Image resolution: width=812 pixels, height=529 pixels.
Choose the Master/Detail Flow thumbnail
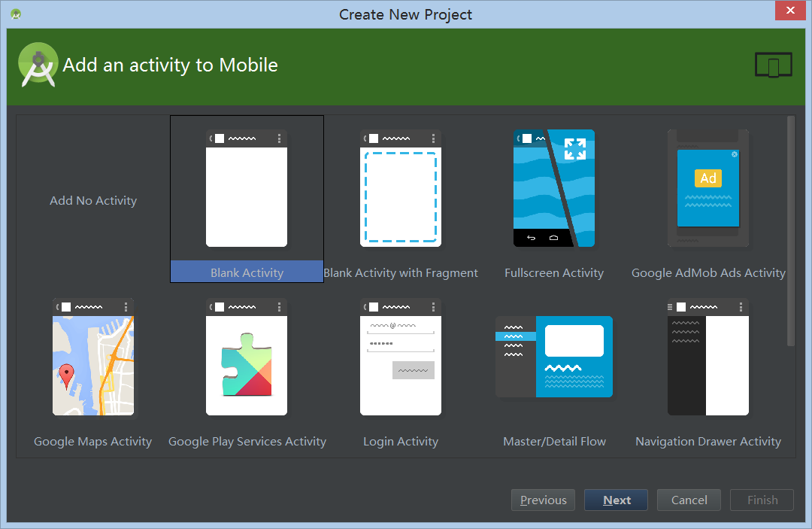pos(554,357)
